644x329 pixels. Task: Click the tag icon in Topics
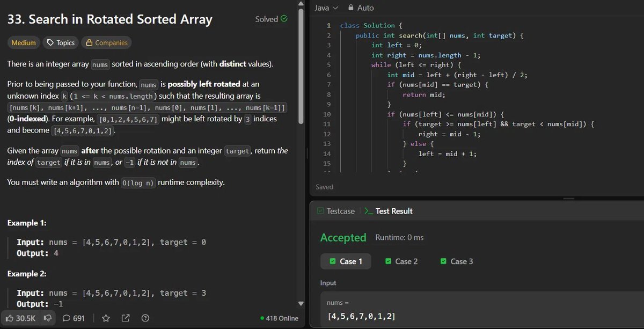coord(50,43)
